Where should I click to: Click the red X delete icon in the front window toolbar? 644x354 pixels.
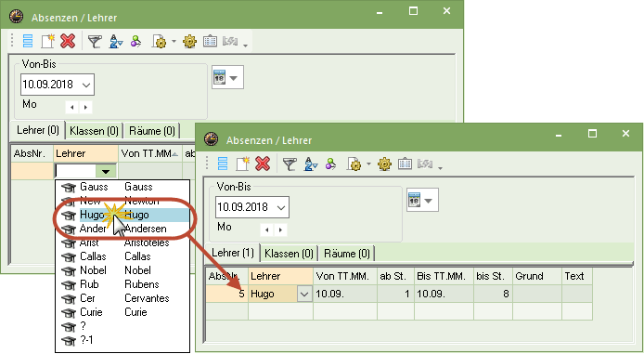[x=263, y=164]
